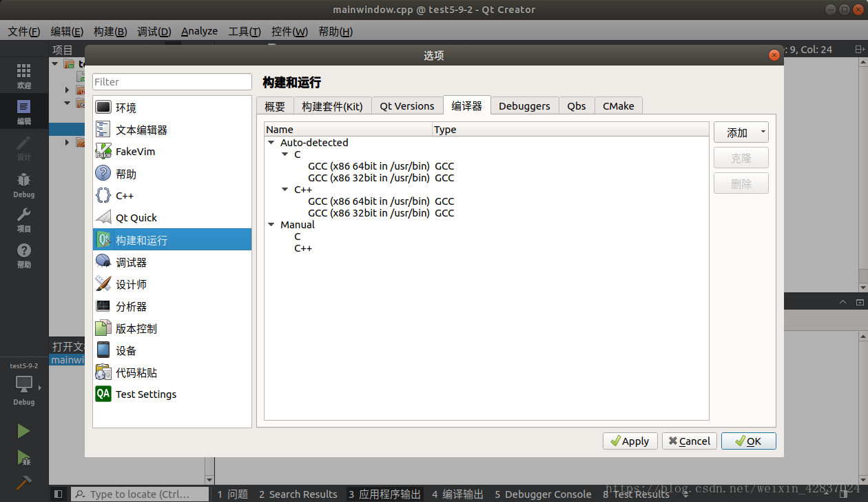
Task: Select the 代码粘贴 options category
Action: [x=172, y=372]
